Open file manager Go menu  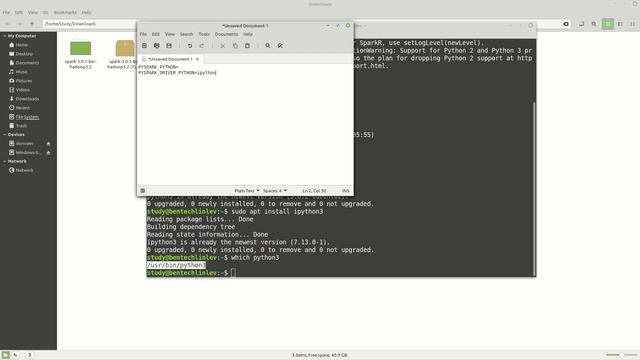pyautogui.click(x=46, y=13)
